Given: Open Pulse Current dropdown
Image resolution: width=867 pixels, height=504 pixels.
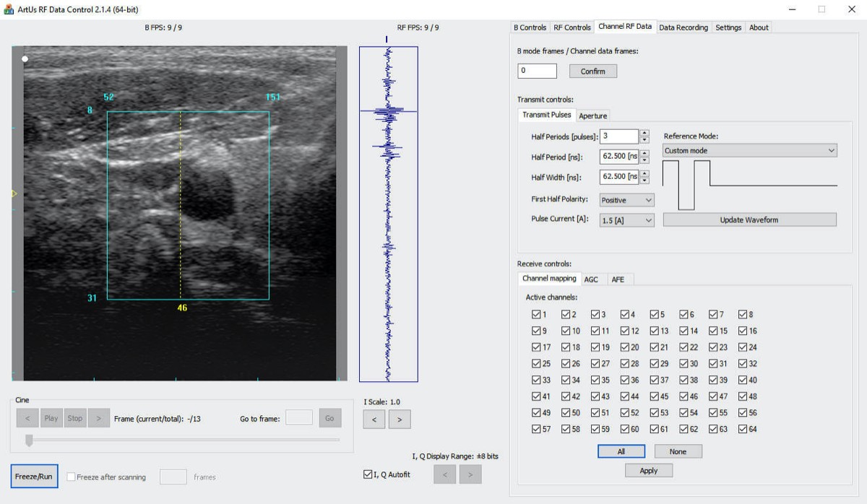Looking at the screenshot, I should pyautogui.click(x=626, y=220).
